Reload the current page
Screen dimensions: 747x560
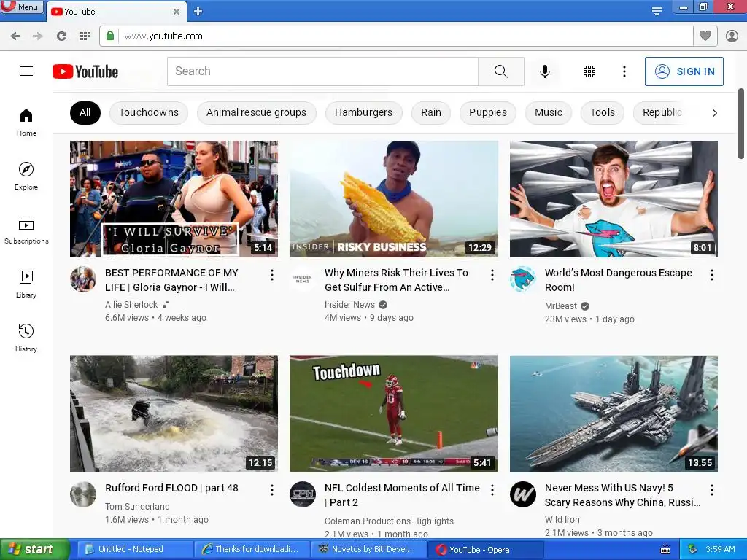pyautogui.click(x=61, y=36)
